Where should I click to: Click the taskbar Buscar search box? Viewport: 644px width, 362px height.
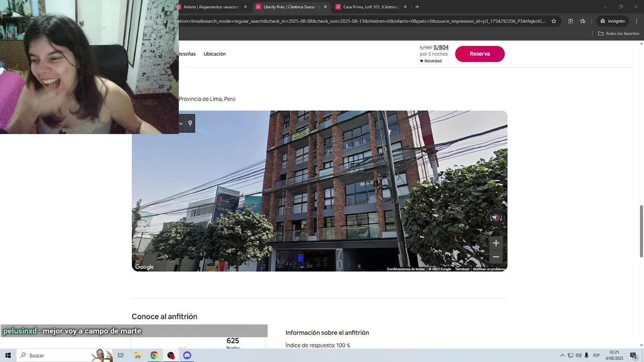[65, 355]
